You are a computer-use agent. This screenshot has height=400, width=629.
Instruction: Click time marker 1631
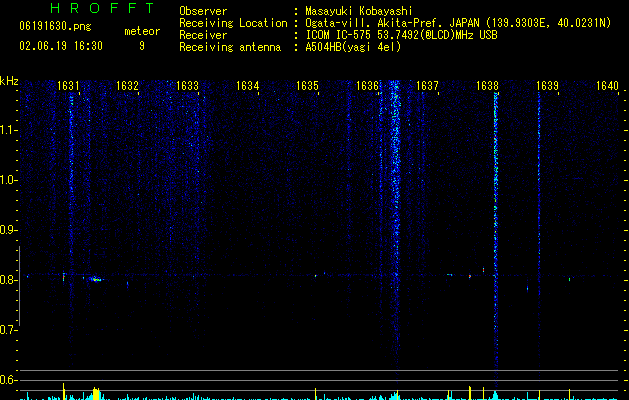click(68, 86)
